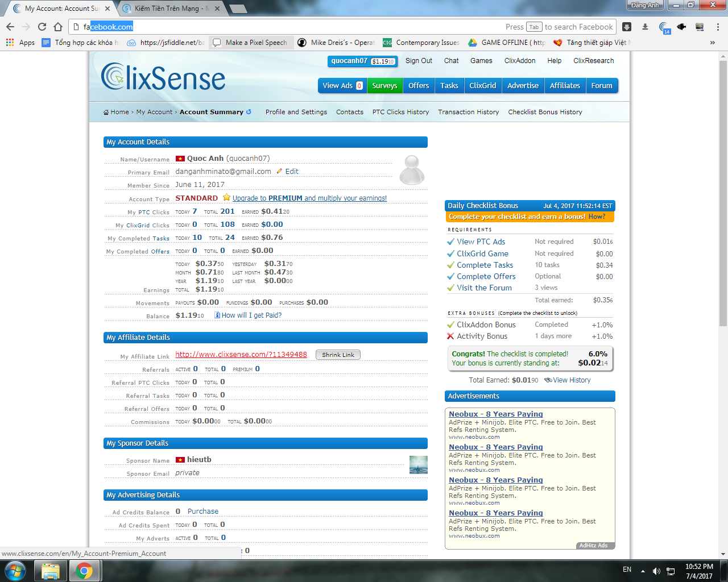The width and height of the screenshot is (728, 582).
Task: Click the ClixSense logo
Action: (163, 77)
